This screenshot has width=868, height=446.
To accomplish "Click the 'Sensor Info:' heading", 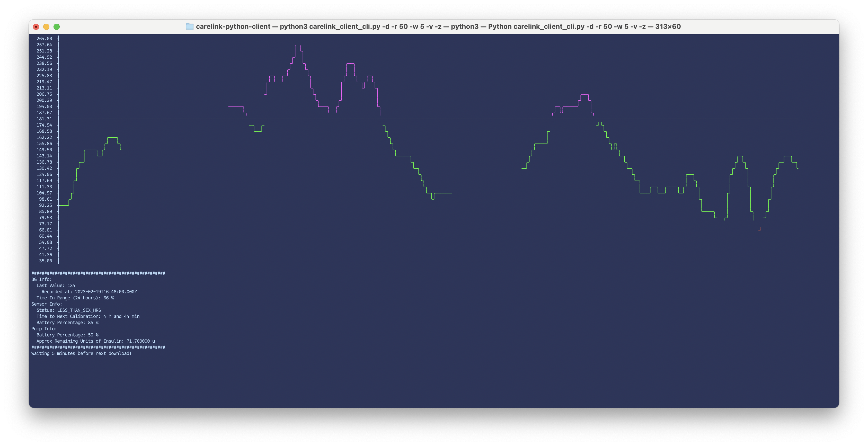I will click(x=47, y=304).
